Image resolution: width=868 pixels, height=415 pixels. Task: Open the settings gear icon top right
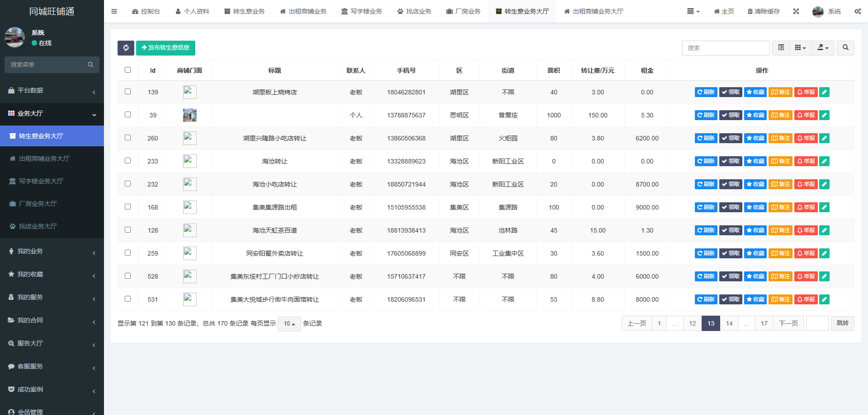(858, 11)
